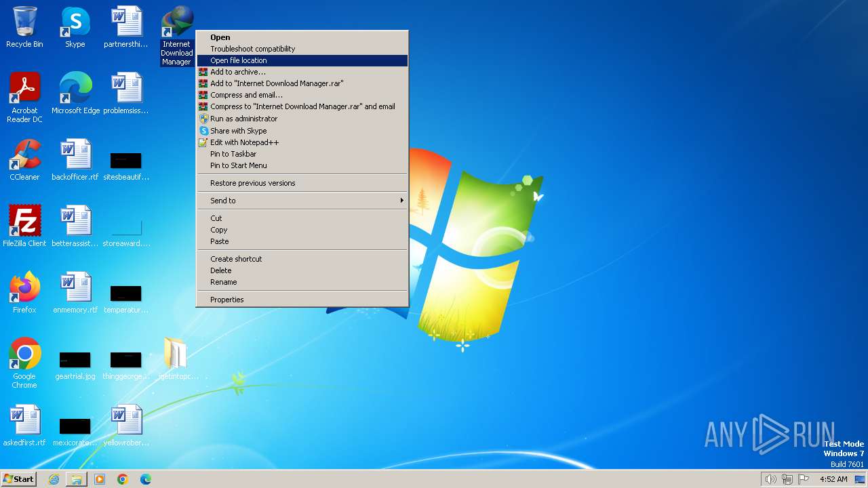The height and width of the screenshot is (488, 868).
Task: Expand the Send to submenu
Action: pyautogui.click(x=302, y=201)
